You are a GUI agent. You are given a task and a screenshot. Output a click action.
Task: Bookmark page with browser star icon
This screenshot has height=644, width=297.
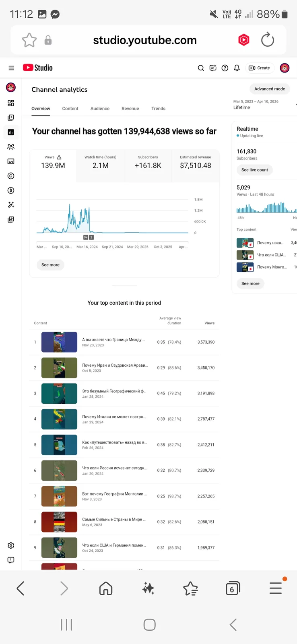click(29, 40)
